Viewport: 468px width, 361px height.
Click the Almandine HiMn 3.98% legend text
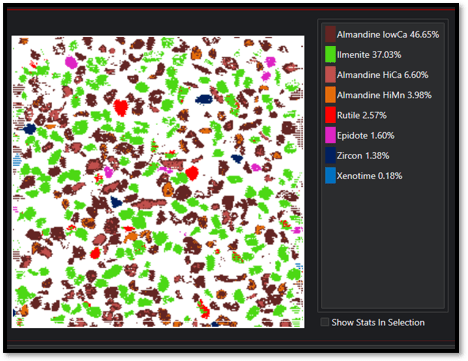point(384,95)
